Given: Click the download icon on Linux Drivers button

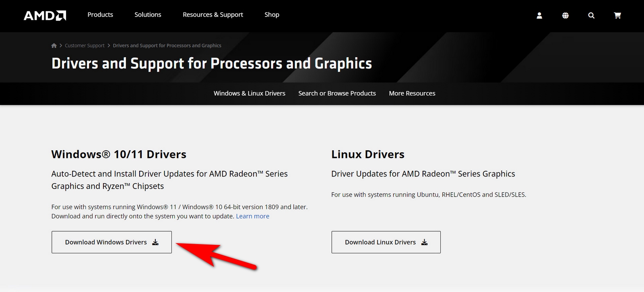Looking at the screenshot, I should pos(424,242).
